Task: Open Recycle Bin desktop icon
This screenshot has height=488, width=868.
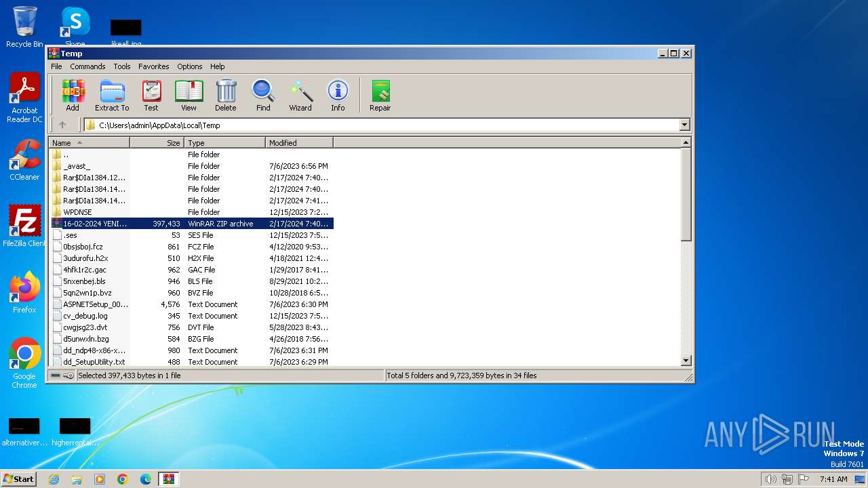Action: [x=24, y=27]
